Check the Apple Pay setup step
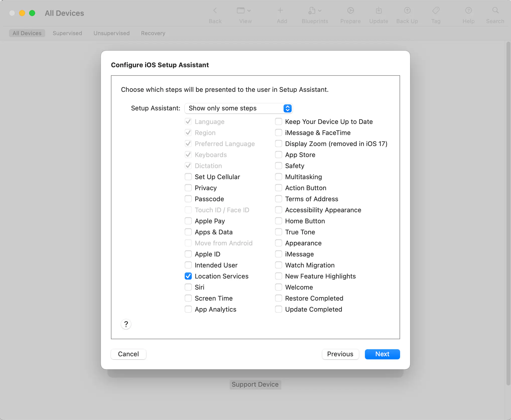The width and height of the screenshot is (511, 420). pyautogui.click(x=188, y=221)
